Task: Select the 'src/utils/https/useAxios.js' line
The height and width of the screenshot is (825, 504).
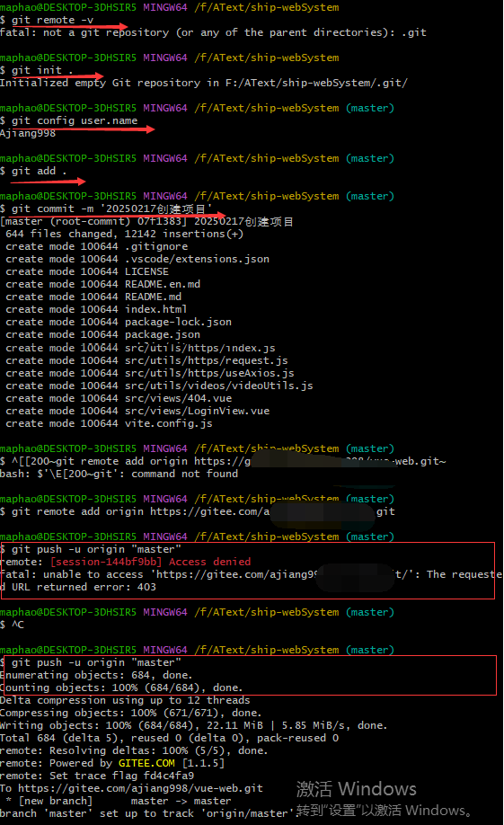Action: pos(150,374)
